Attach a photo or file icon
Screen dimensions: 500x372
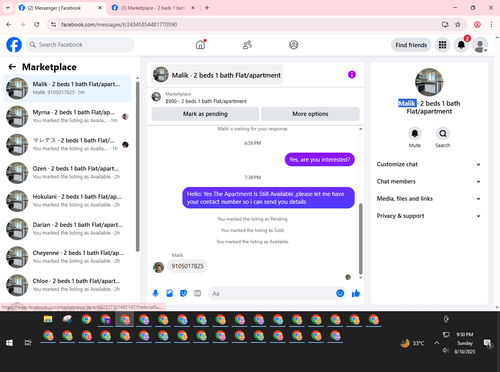[169, 293]
